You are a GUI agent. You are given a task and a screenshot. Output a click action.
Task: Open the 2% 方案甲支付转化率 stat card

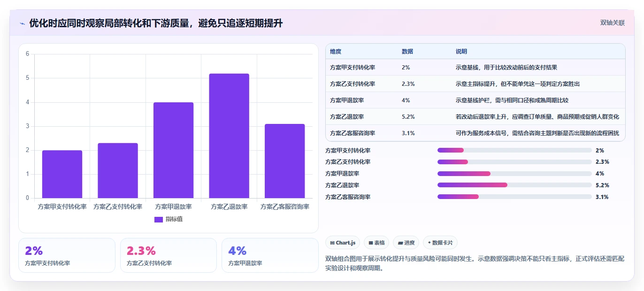click(x=67, y=255)
